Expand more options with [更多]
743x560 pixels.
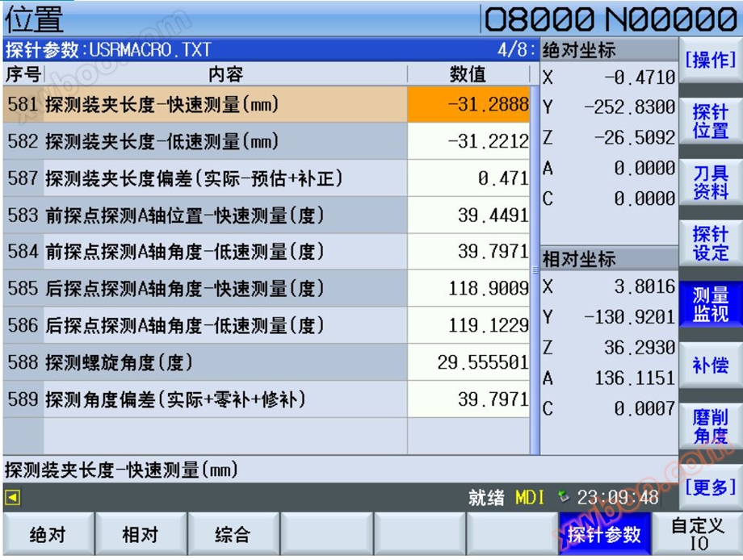pos(710,487)
